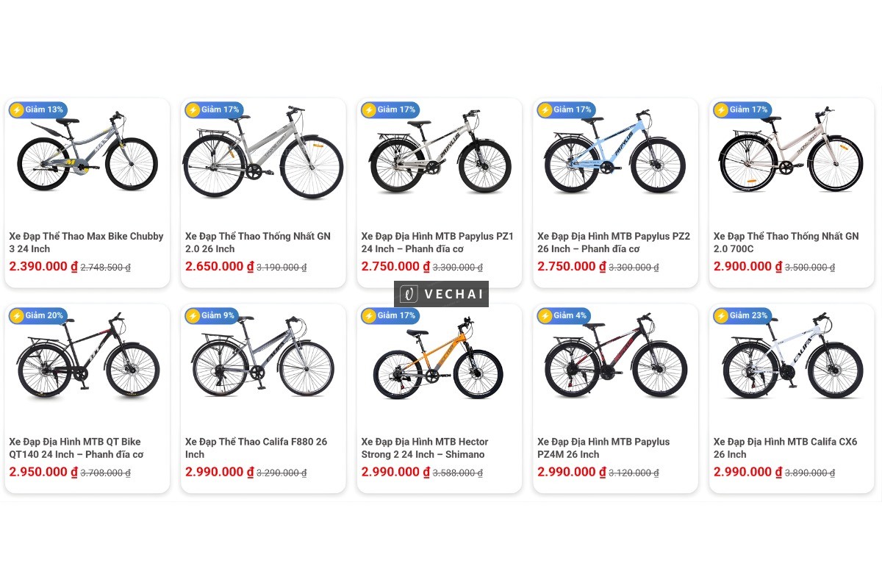
Task: Click the Giảm 13% discount badge
Action: (x=37, y=110)
